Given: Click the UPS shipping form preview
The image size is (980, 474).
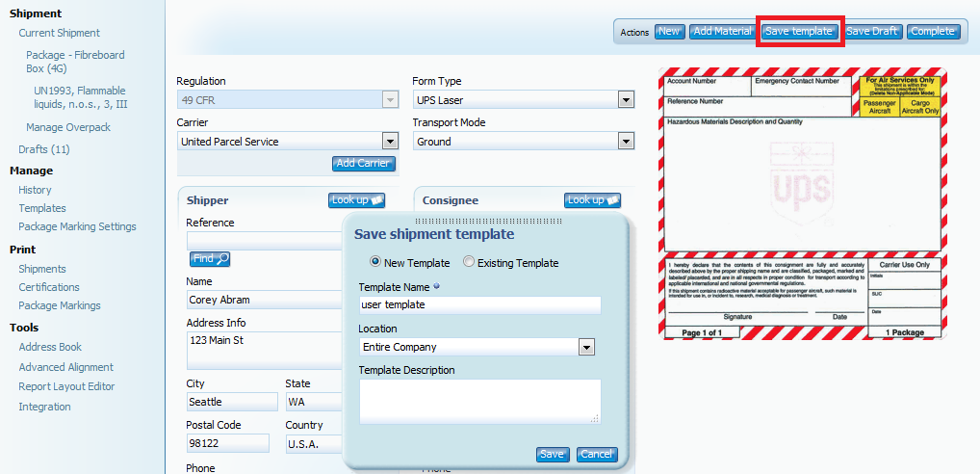Looking at the screenshot, I should click(801, 204).
